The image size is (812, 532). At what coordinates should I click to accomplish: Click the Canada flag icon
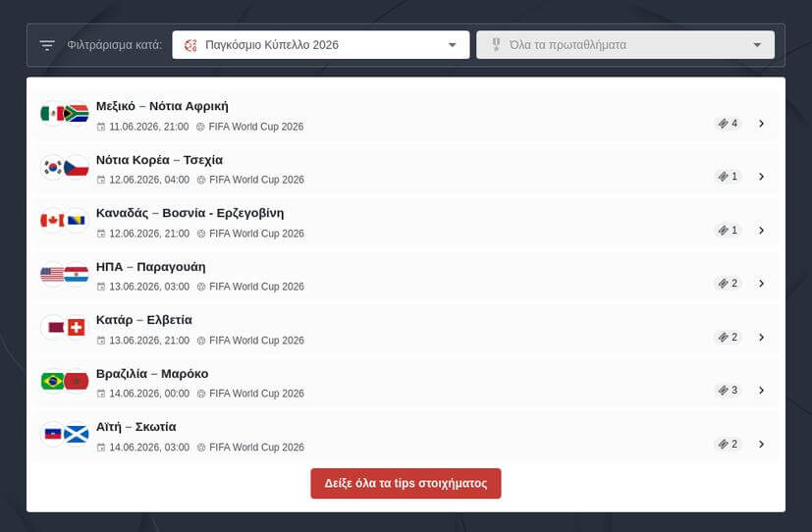click(x=52, y=221)
